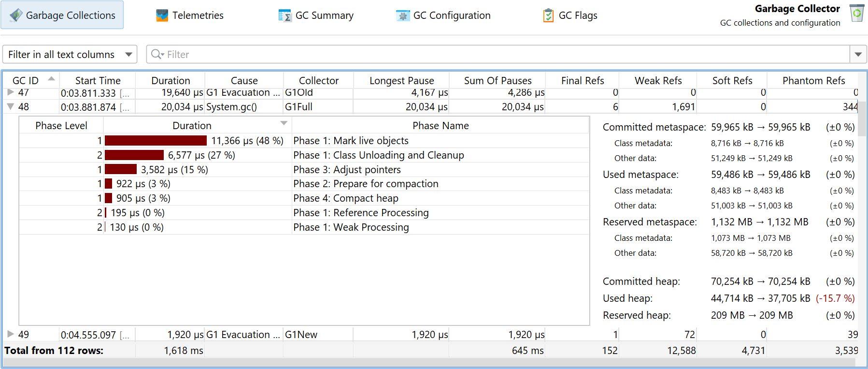Click the GC Configuration gear icon
Image resolution: width=868 pixels, height=369 pixels.
(403, 15)
